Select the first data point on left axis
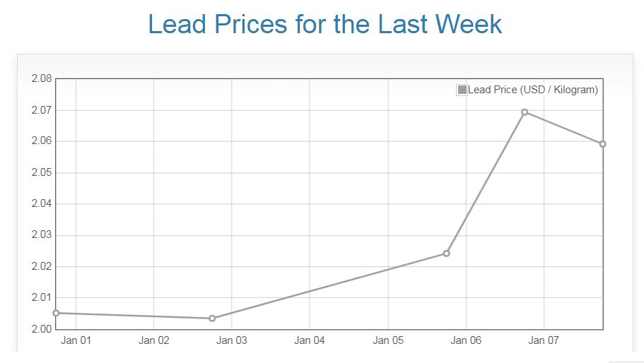Screen dimensions: 644x363 pos(56,313)
